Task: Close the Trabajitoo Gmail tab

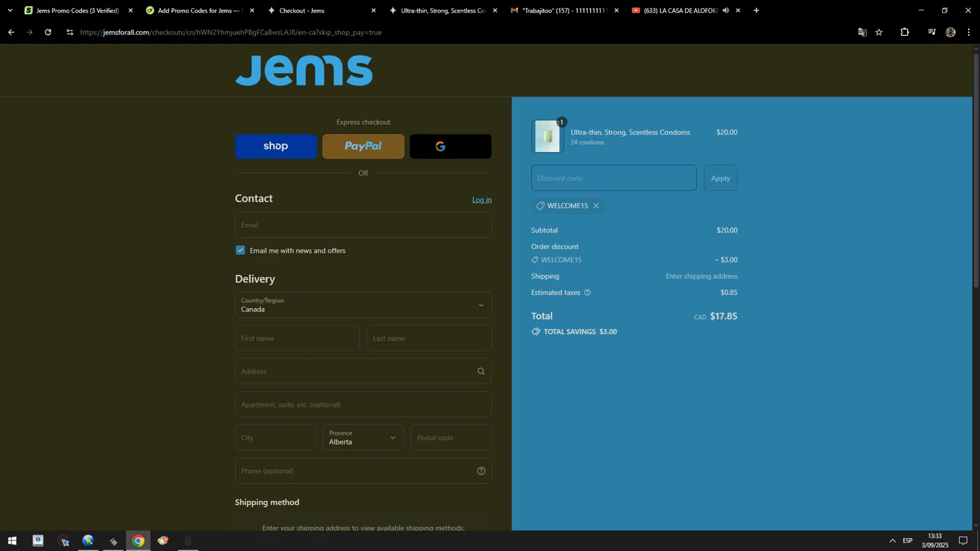Action: [x=617, y=10]
